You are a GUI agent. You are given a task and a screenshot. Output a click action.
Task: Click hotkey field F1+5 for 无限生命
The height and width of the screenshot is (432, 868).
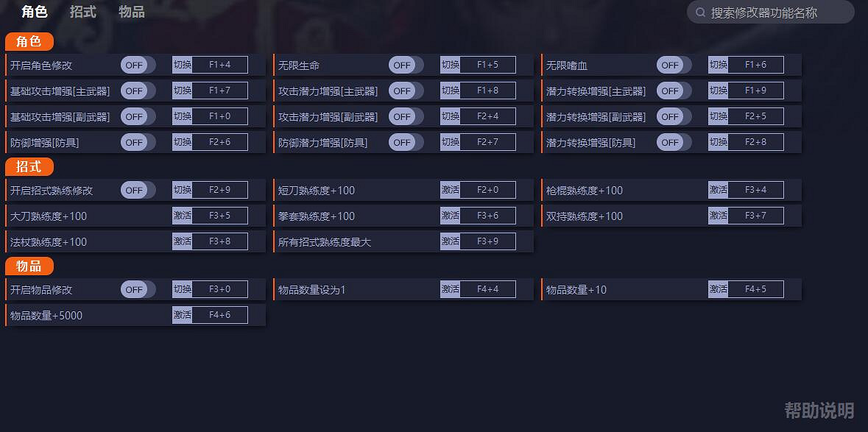pyautogui.click(x=487, y=65)
